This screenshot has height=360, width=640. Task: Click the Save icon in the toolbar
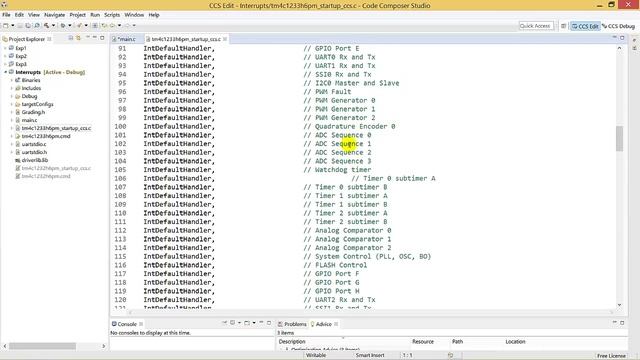pos(20,25)
